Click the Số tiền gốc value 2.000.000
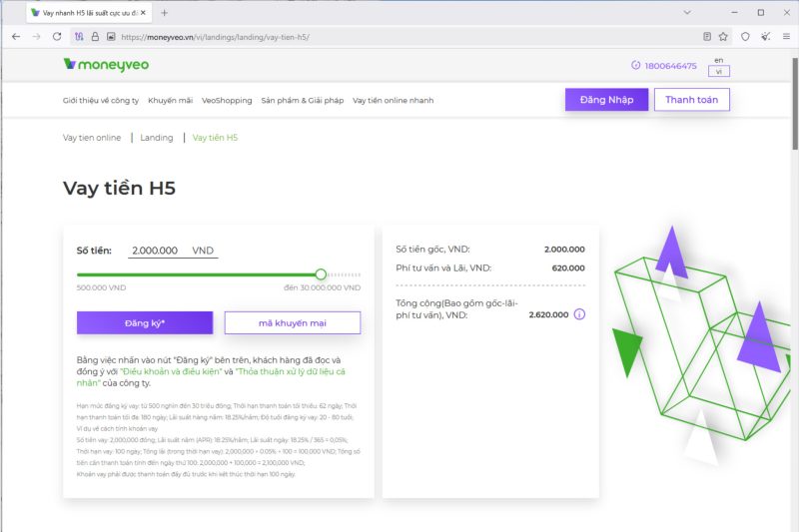Screen dimensions: 799x532 coord(564,249)
